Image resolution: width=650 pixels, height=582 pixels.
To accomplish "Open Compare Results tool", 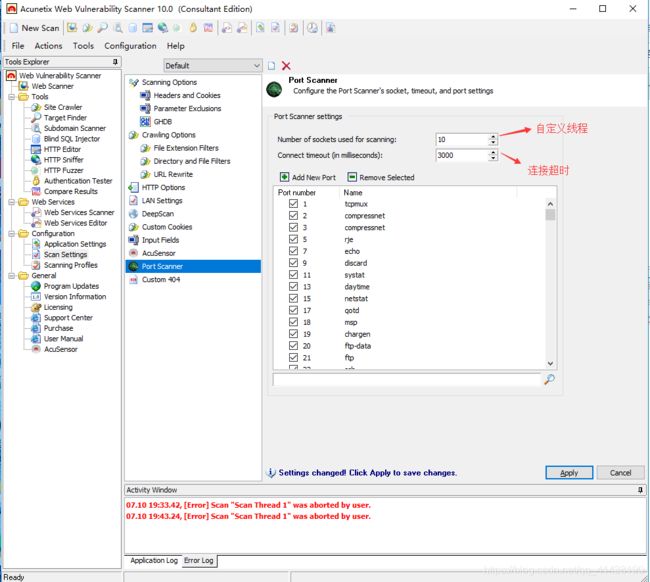I will [x=70, y=192].
